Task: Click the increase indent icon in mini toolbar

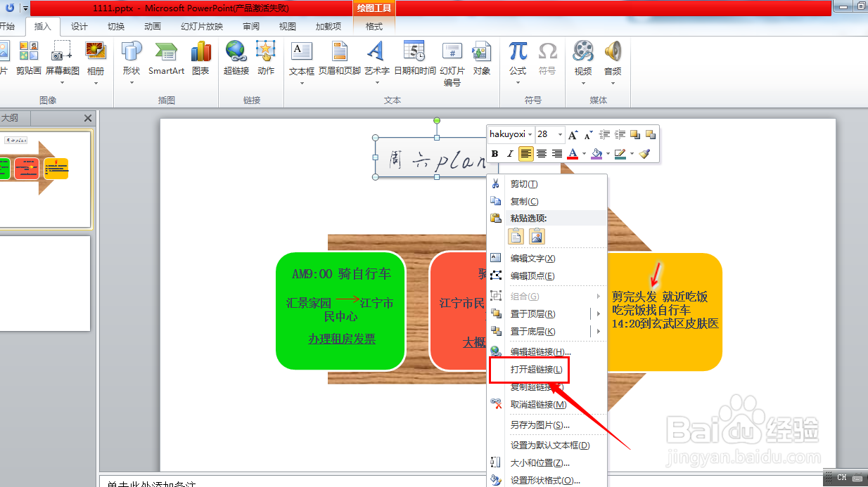Action: pyautogui.click(x=620, y=134)
